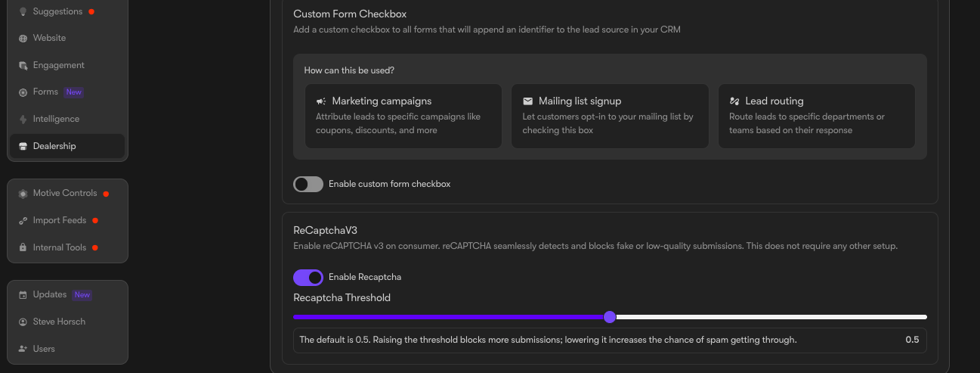Click the Updates calendar icon
This screenshot has width=980, height=373.
coord(23,295)
